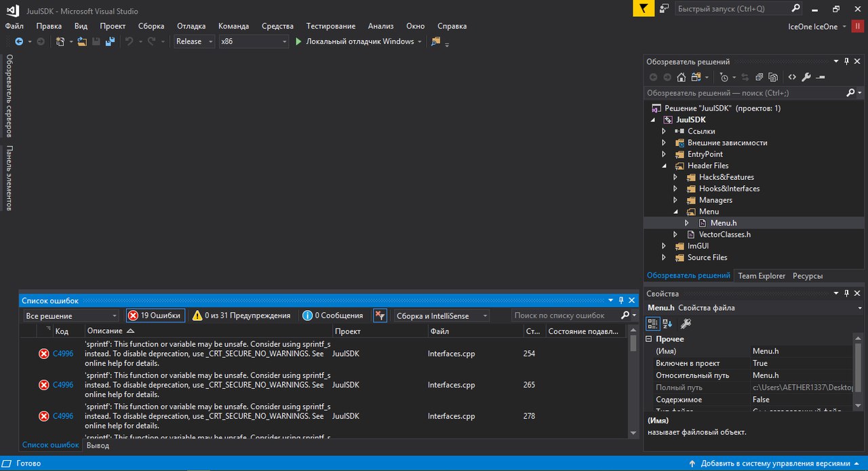Open the Release configuration dropdown

click(194, 41)
